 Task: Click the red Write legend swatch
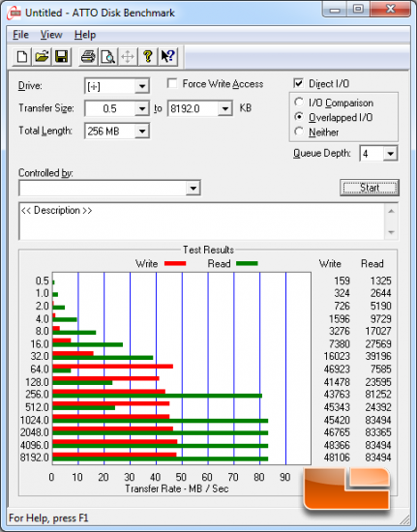pos(175,263)
